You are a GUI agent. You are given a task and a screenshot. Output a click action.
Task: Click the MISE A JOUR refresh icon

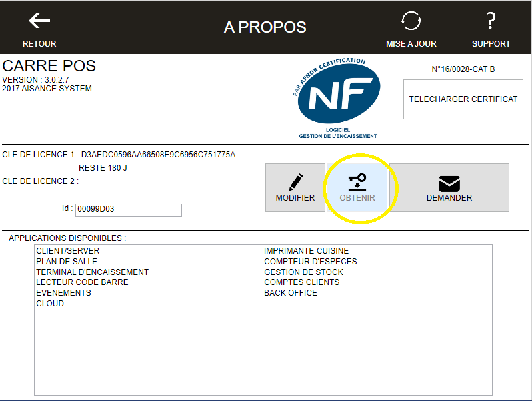pyautogui.click(x=411, y=21)
